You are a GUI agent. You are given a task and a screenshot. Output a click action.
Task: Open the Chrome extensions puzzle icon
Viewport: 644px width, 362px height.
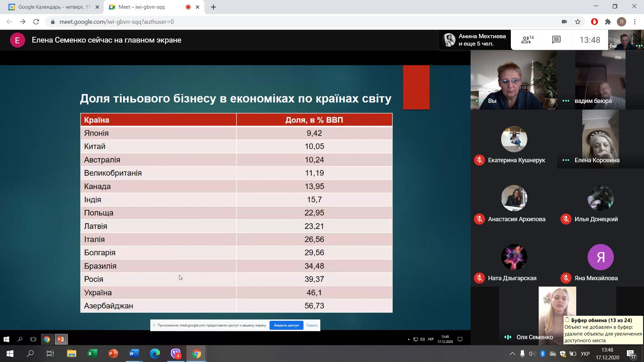[608, 22]
